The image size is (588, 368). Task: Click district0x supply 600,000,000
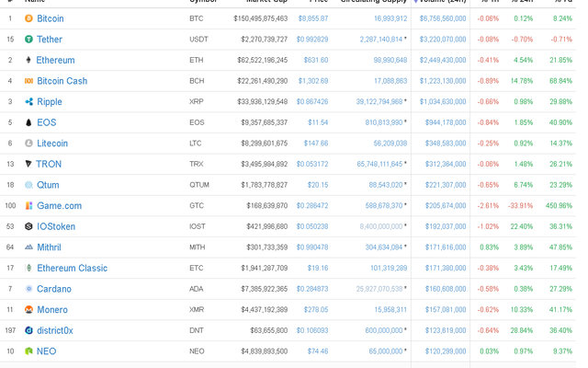[x=384, y=330]
